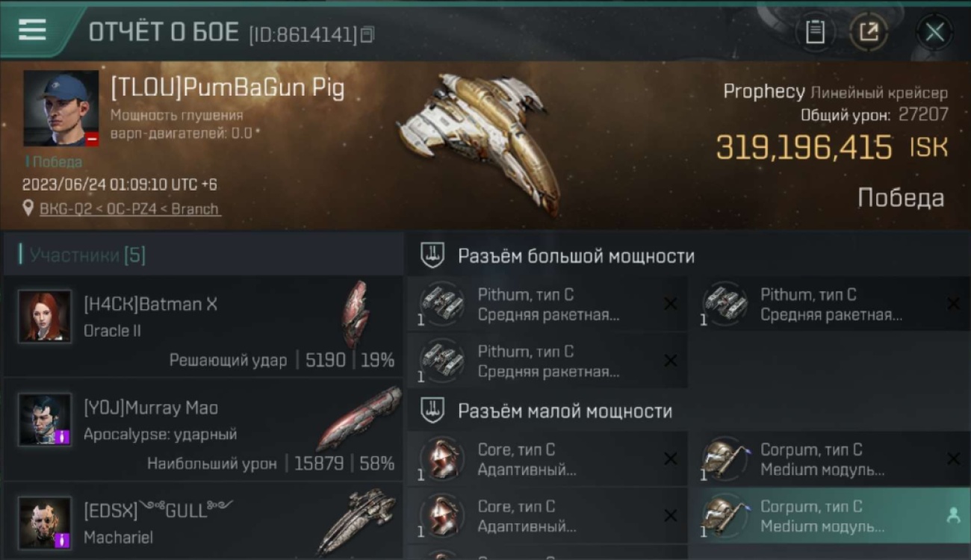
Task: Open GULL pilot portrait
Action: tap(45, 523)
